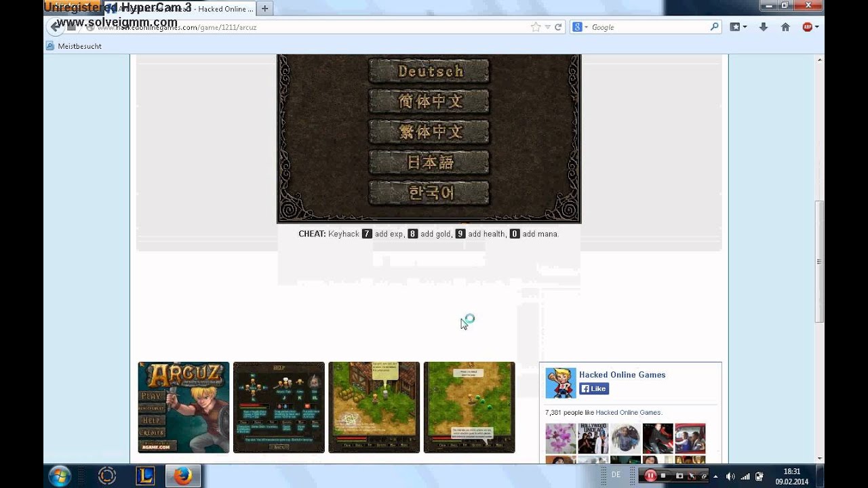
Task: Open the bookmarks menu button
Action: 738,27
